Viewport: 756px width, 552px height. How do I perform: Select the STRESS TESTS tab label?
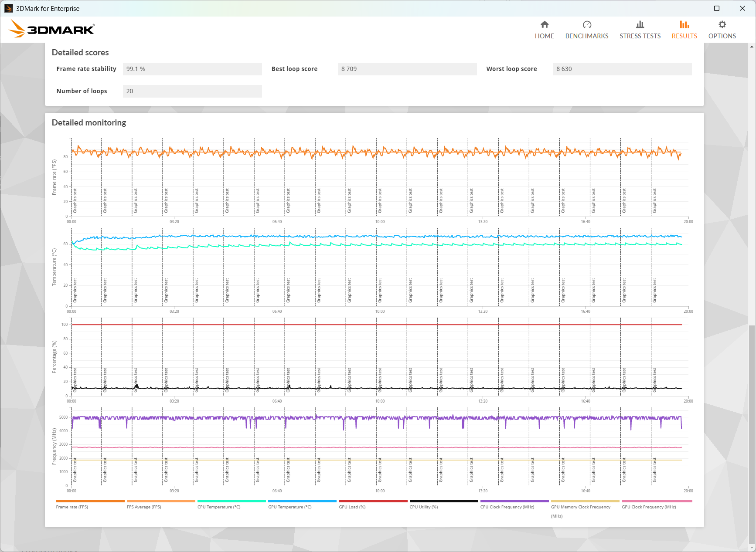[x=640, y=36]
